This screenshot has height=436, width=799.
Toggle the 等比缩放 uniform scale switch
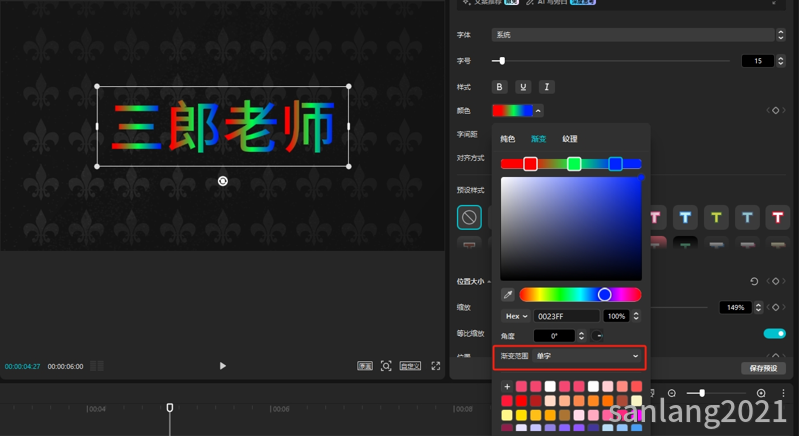click(x=774, y=333)
